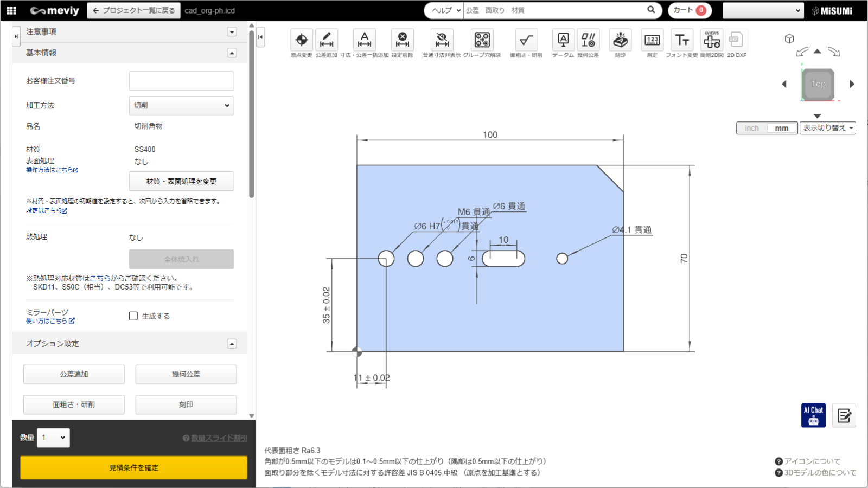Open the AI Chat assistant
This screenshot has height=488, width=868.
point(813,415)
